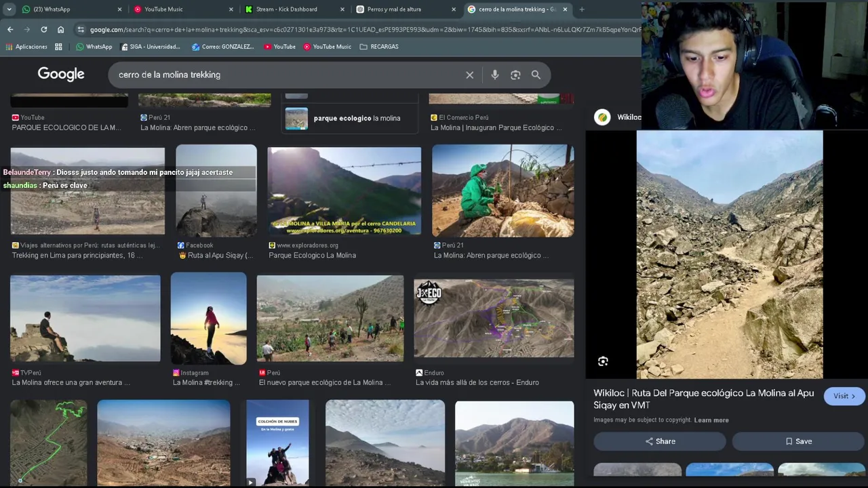Screen dimensions: 868x488
Task: Click La vida más allá de los cerros link
Action: click(477, 382)
